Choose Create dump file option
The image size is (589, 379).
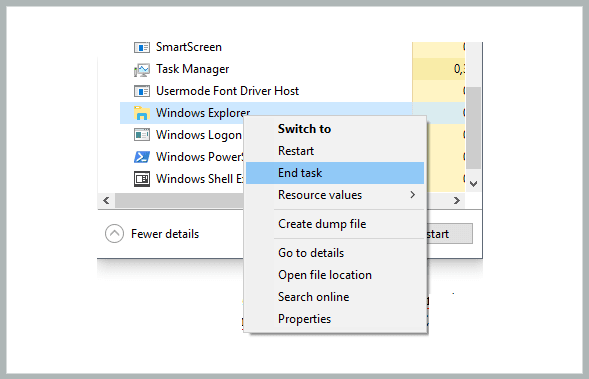pos(335,224)
